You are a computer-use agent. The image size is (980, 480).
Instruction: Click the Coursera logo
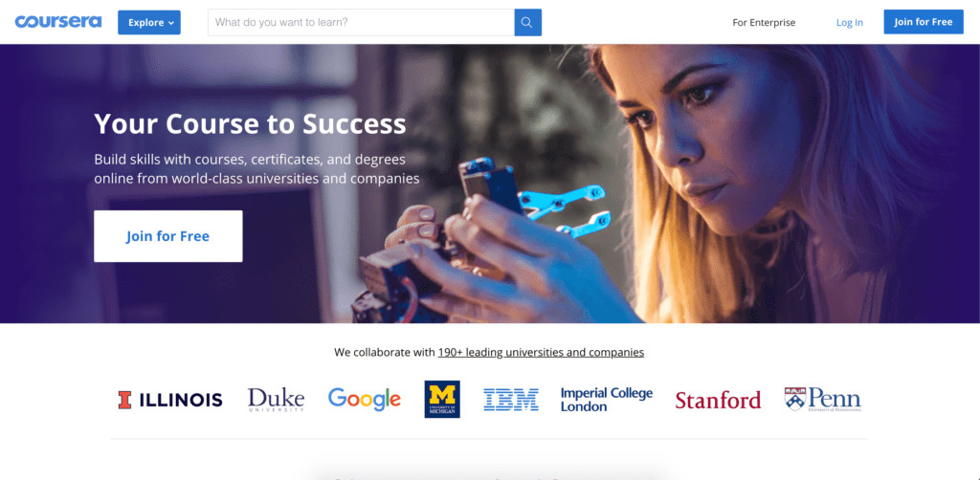coord(58,22)
